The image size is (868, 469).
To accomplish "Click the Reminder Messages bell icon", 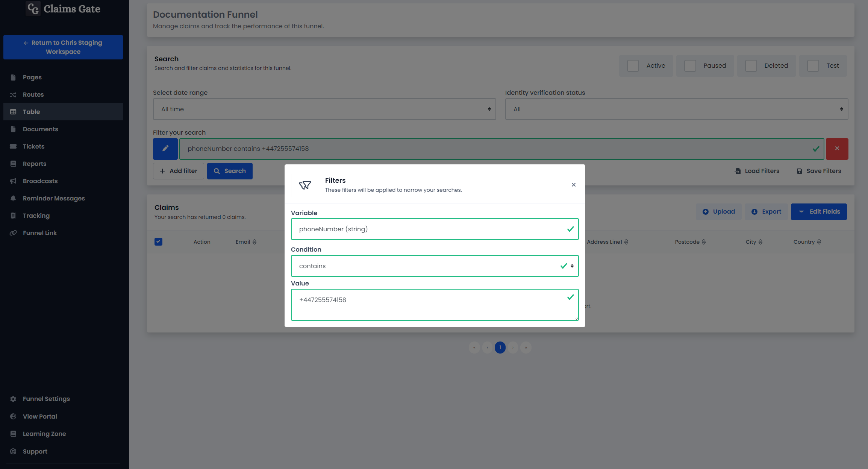I will 13,198.
